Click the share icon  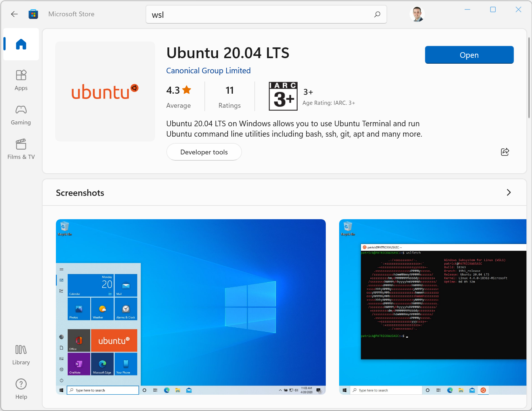[x=505, y=152]
